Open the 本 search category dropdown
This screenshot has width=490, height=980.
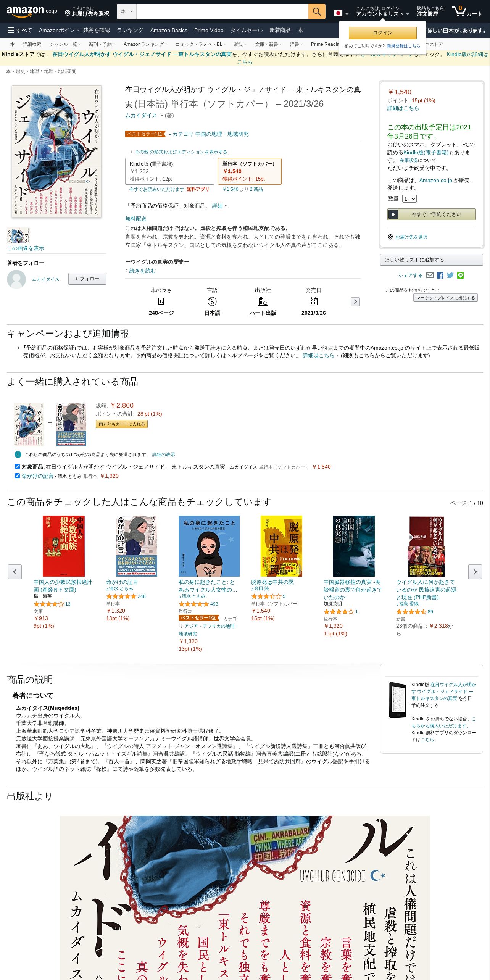127,11
